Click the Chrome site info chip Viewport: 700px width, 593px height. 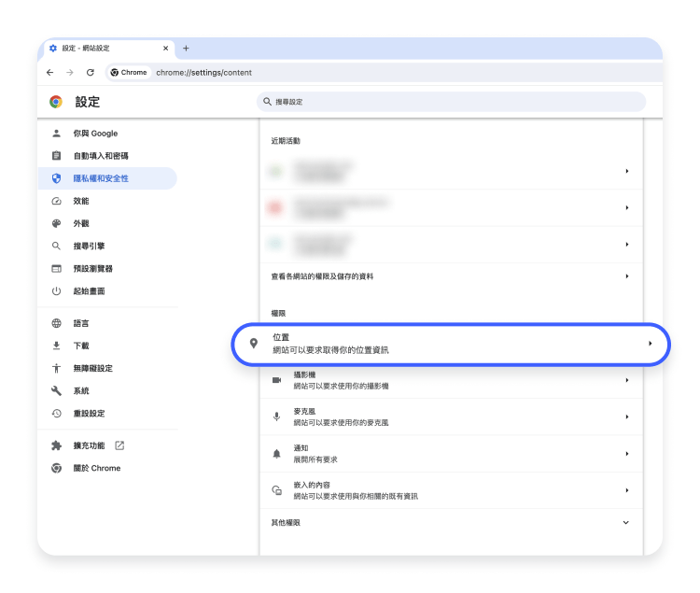click(129, 72)
